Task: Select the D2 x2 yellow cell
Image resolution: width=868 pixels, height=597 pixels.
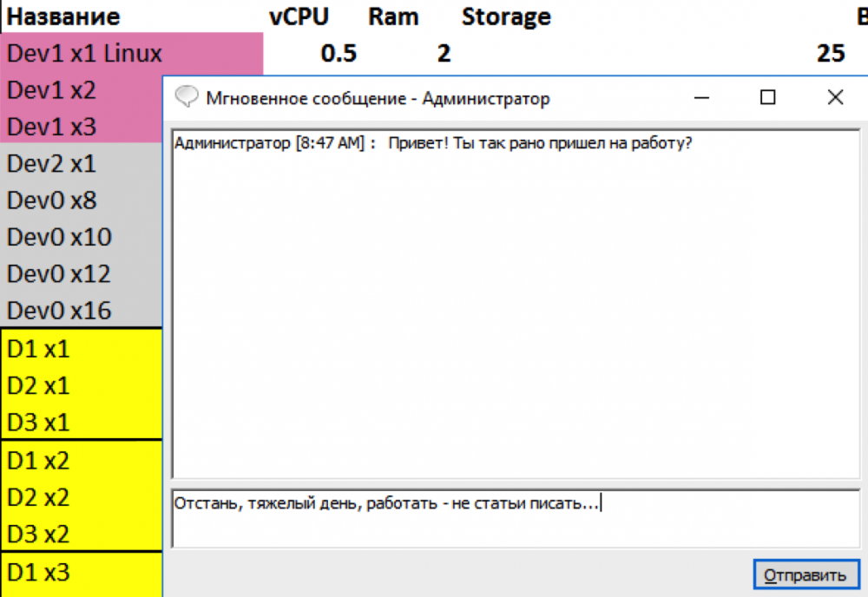Action: coord(52,497)
